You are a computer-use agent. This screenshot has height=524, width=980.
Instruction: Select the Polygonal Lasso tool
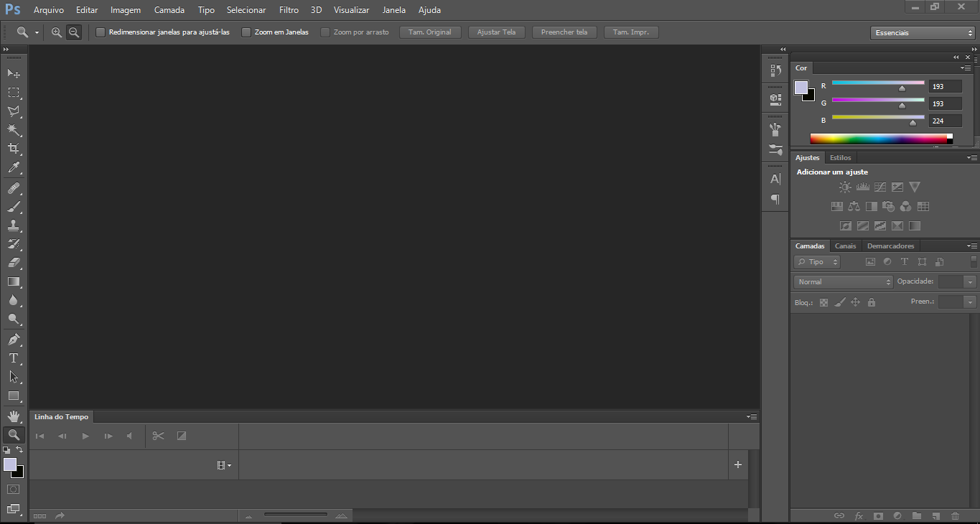coord(14,111)
